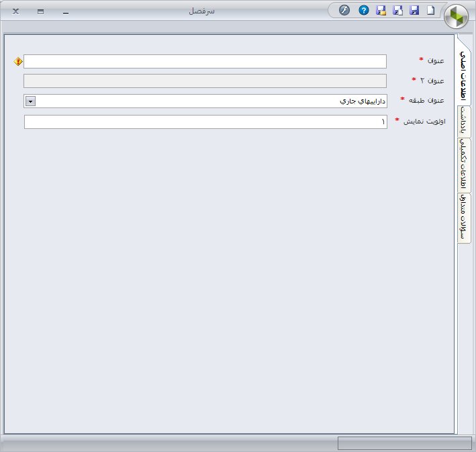The height and width of the screenshot is (452, 476).
Task: Click the Save and Close icon
Action: (x=381, y=11)
